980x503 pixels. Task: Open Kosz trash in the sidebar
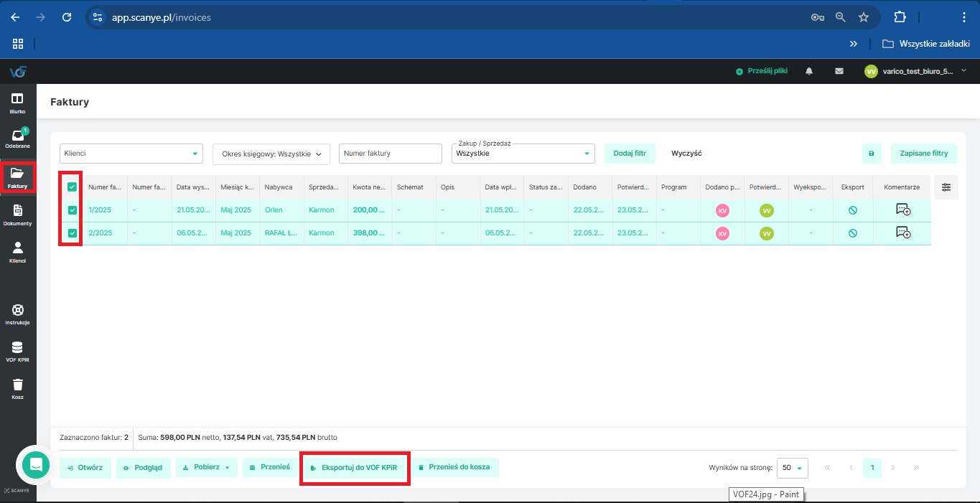(18, 389)
